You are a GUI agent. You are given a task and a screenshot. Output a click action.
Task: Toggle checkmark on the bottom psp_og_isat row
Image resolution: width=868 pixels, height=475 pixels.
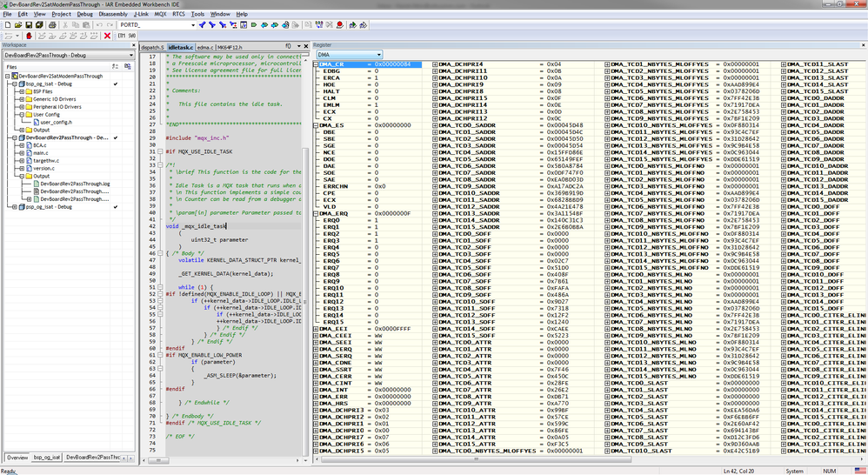(x=116, y=207)
